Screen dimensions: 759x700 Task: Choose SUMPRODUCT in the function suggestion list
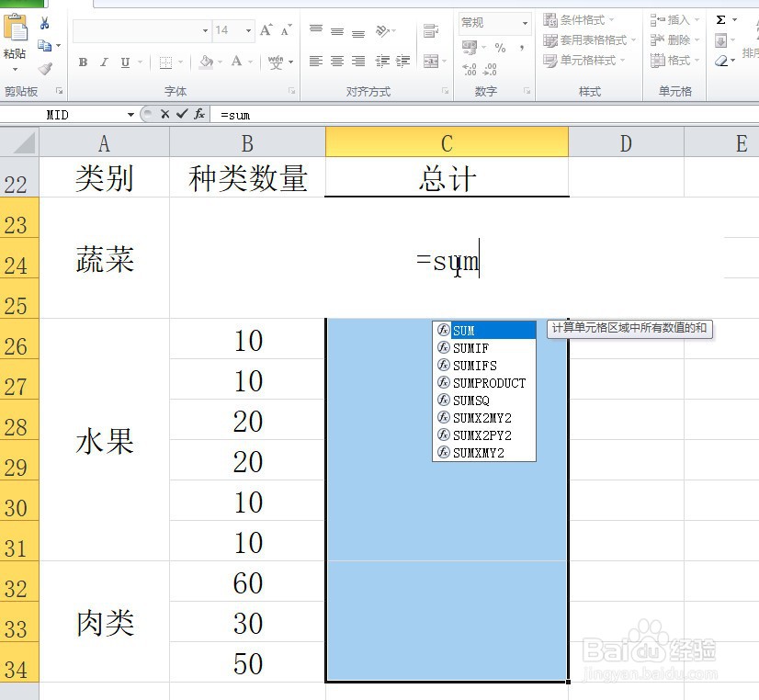(487, 383)
